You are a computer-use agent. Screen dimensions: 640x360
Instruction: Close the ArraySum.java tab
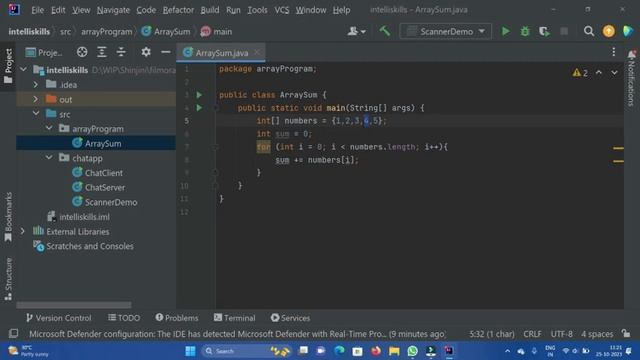point(257,52)
